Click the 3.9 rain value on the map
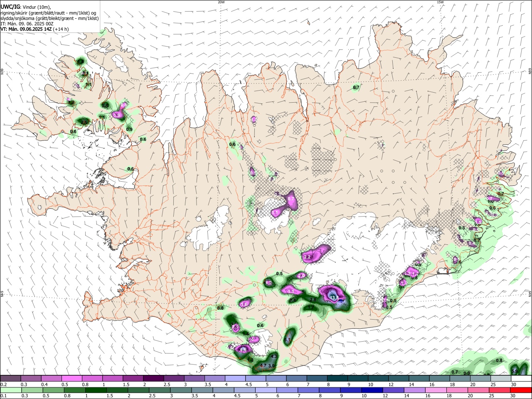The image size is (532, 399). point(272,366)
